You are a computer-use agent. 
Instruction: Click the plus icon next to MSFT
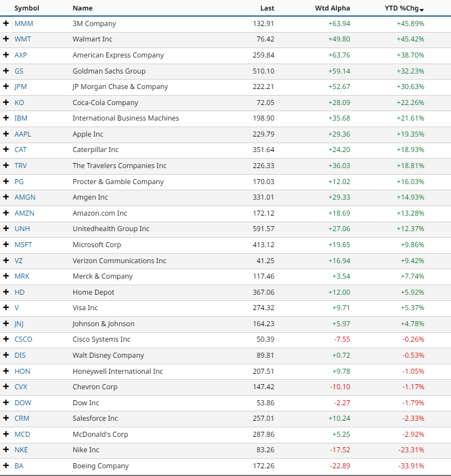(6, 244)
